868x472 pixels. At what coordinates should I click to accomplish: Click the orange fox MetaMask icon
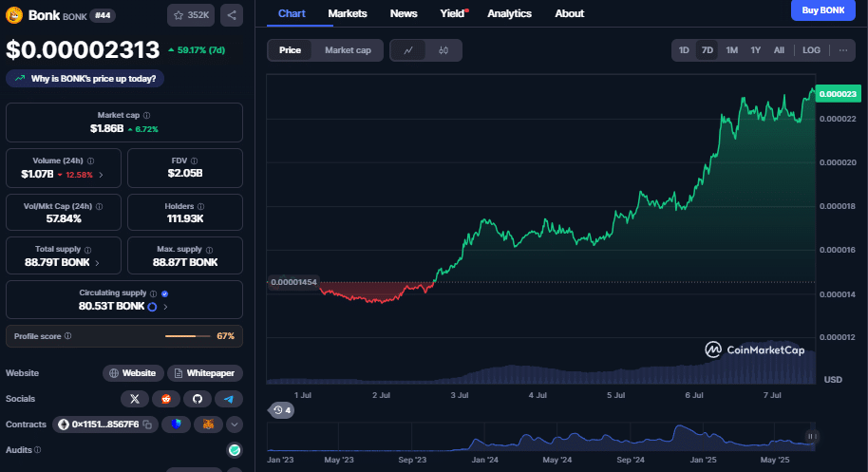pyautogui.click(x=208, y=425)
